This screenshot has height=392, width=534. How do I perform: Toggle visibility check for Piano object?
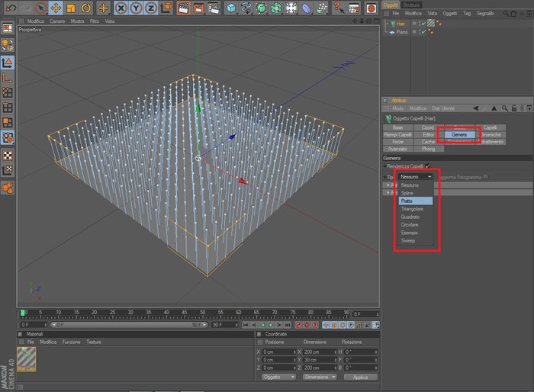pos(423,32)
